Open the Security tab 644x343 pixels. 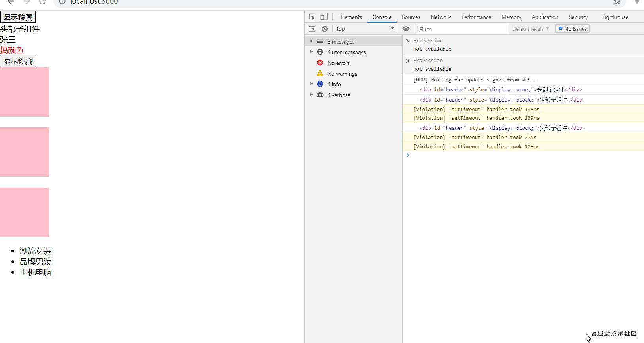pyautogui.click(x=578, y=17)
